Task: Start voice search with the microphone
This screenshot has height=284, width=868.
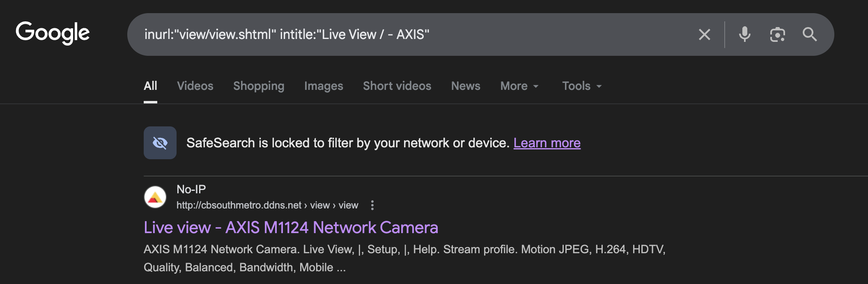Action: tap(744, 34)
